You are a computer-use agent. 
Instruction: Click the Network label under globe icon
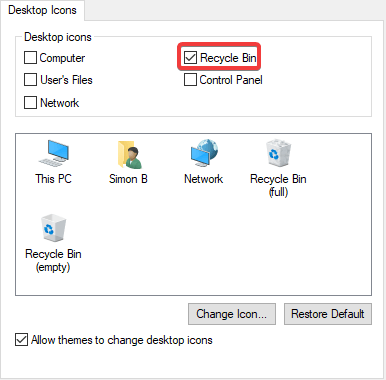click(204, 179)
